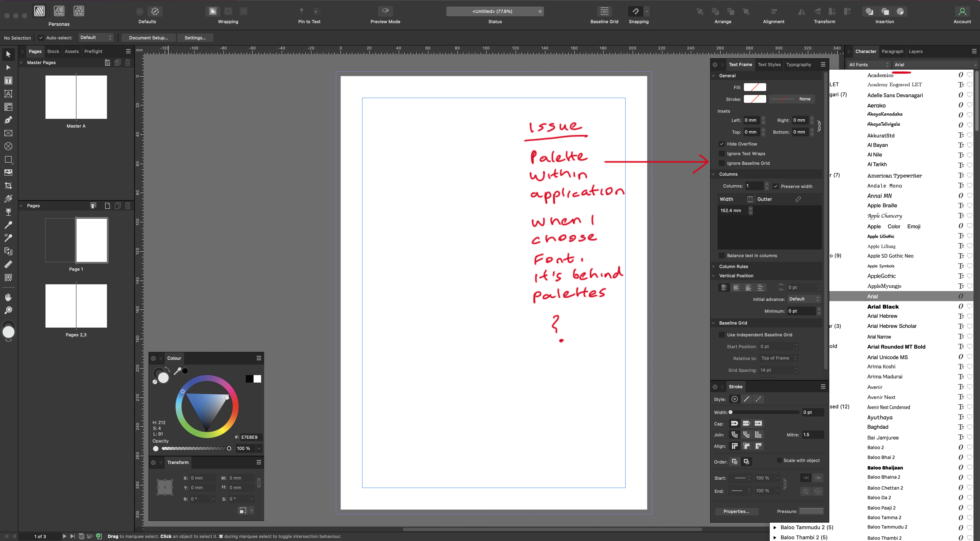Open the Auto-select Default dropdown
This screenshot has width=980, height=541.
[96, 38]
